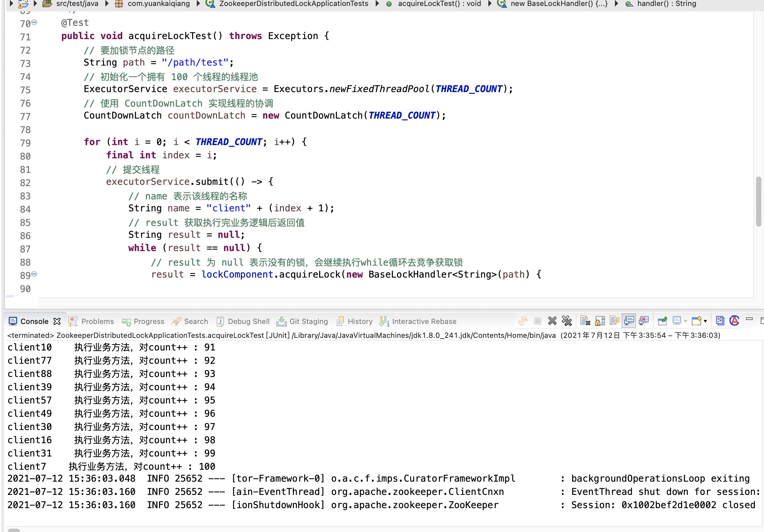Select acquireLockTest() : void in breadcrumb
Viewport: 764px width, 532px height.
pos(440,4)
